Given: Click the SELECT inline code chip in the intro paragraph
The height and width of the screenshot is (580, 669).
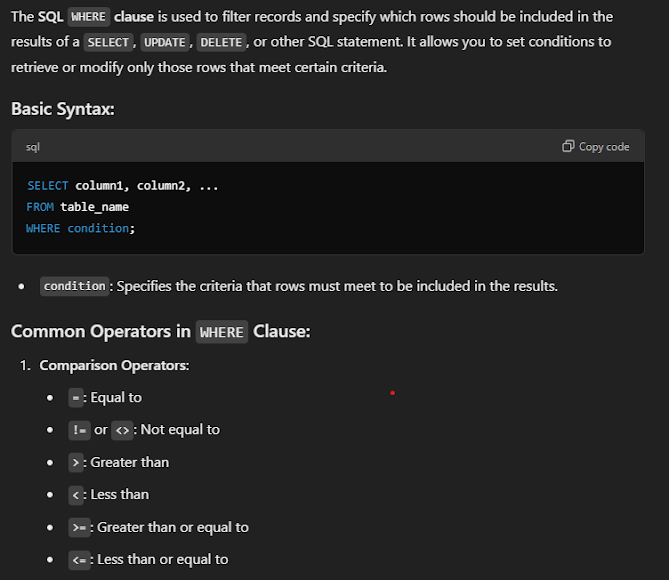Looking at the screenshot, I should 108,42.
